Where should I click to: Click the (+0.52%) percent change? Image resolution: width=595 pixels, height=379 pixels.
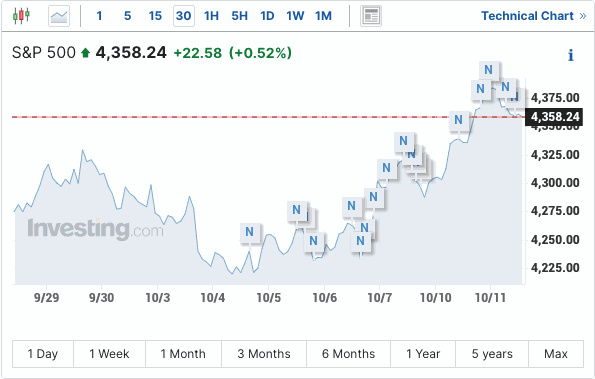(260, 53)
